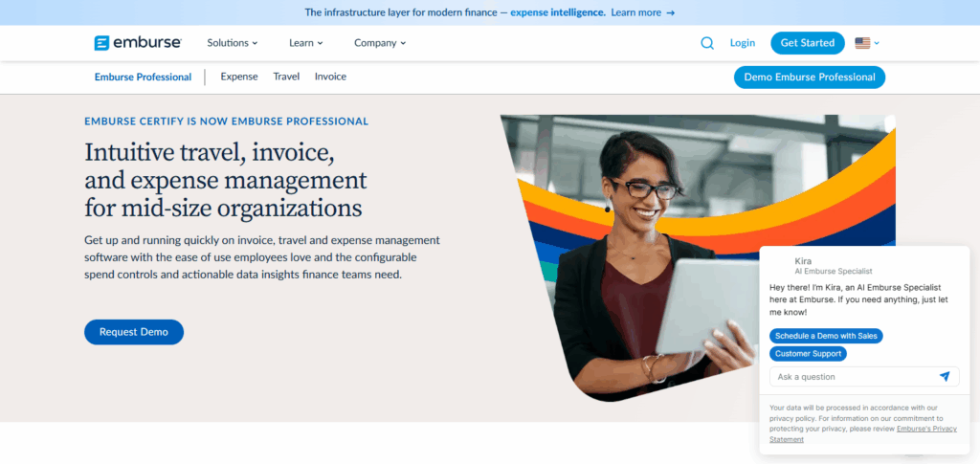980x464 pixels.
Task: Expand the Learn menu
Action: (305, 43)
